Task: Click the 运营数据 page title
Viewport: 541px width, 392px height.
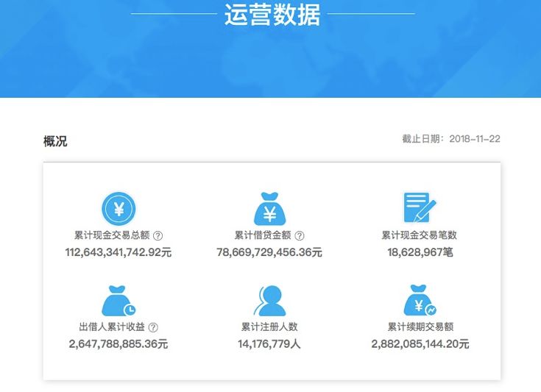Action: [272, 15]
